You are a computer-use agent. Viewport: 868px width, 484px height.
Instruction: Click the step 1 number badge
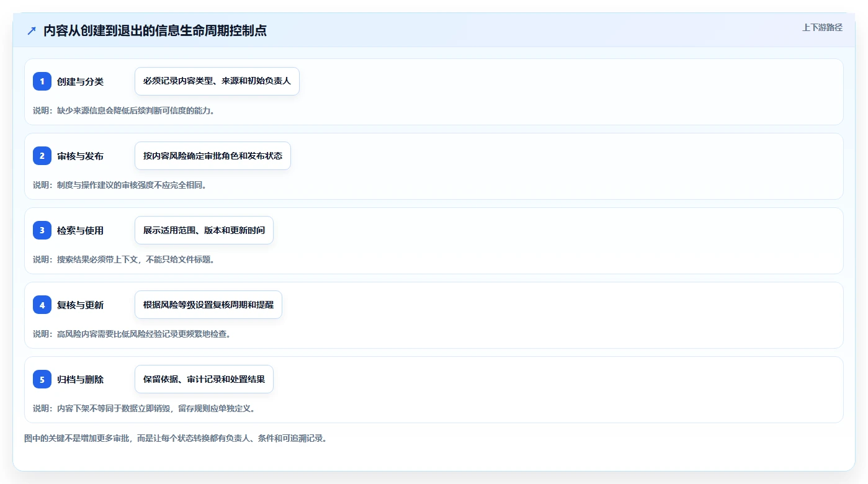coord(42,81)
